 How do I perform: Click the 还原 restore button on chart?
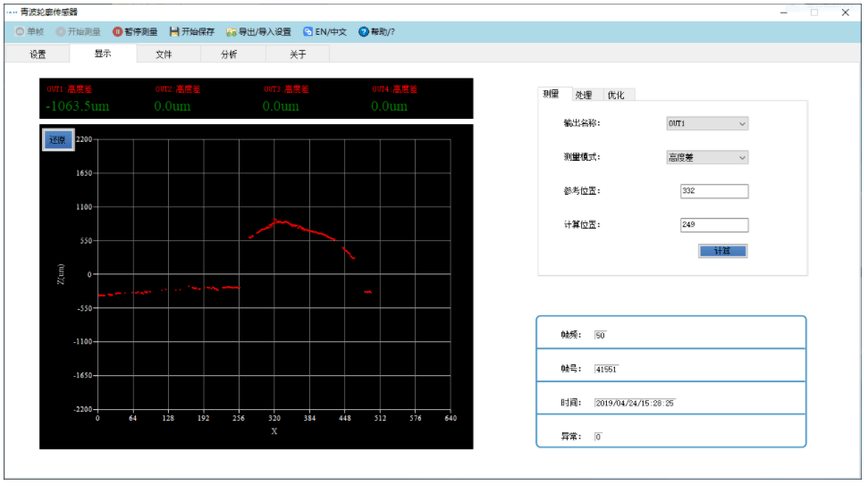[x=57, y=140]
